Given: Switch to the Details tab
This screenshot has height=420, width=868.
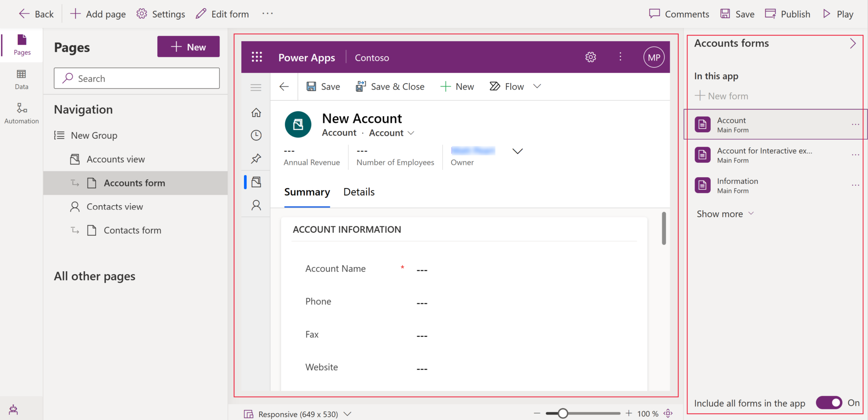Looking at the screenshot, I should [x=359, y=192].
